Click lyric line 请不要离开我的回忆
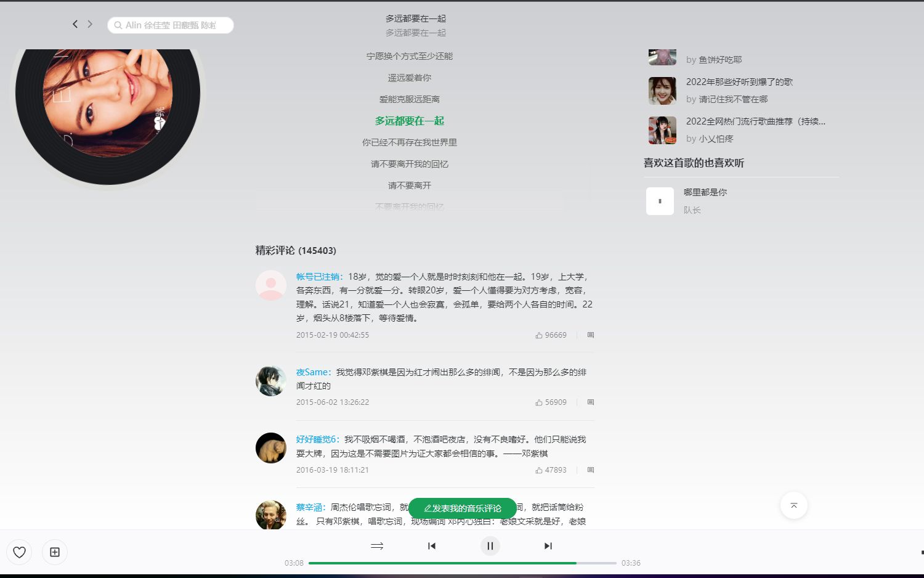Screen dimensions: 924x578 coord(410,164)
